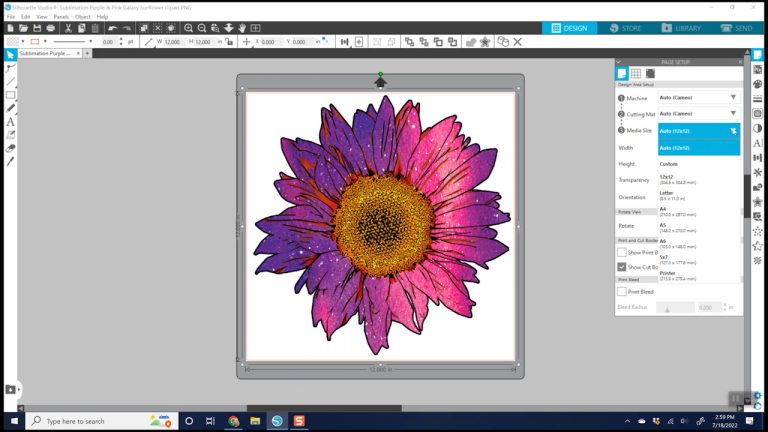768x432 pixels.
Task: Click the Windows Start button
Action: click(x=14, y=421)
